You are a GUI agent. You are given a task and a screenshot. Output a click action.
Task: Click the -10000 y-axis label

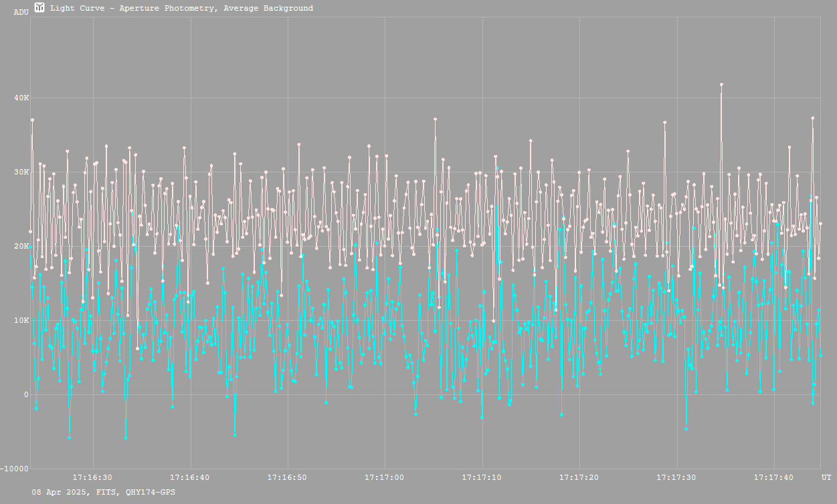pyautogui.click(x=15, y=469)
